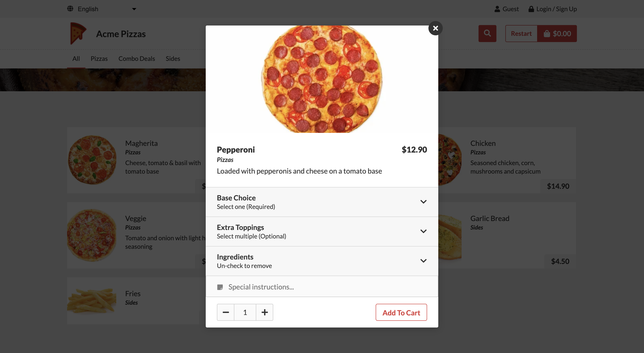
Task: Click the Guest user icon
Action: [497, 9]
